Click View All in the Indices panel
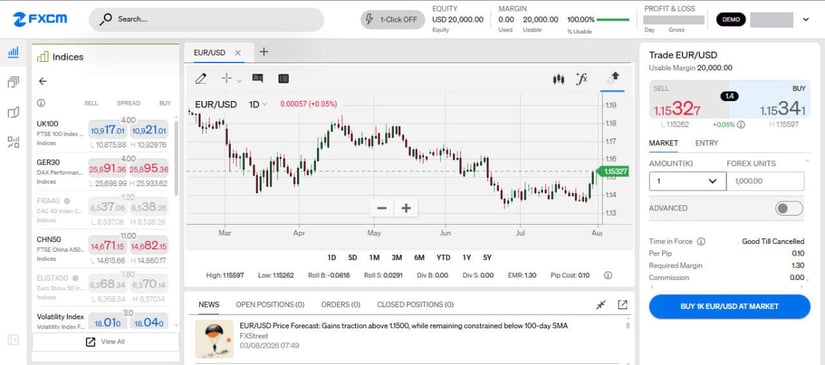Viewport: 825px width, 365px height. click(106, 342)
